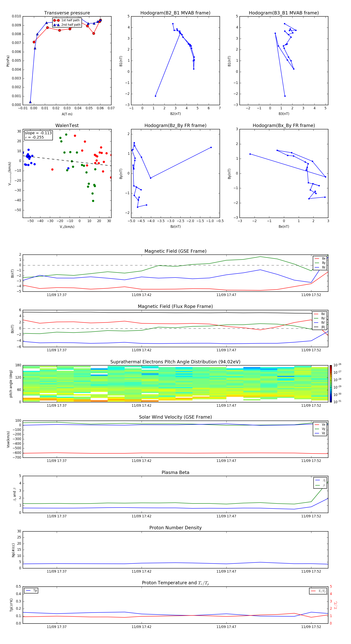Image resolution: width=351 pixels, height=644 pixels.
Task: Click the 'Magnetic Field (Flux Rope Frame)' title
Action: [x=175, y=307]
